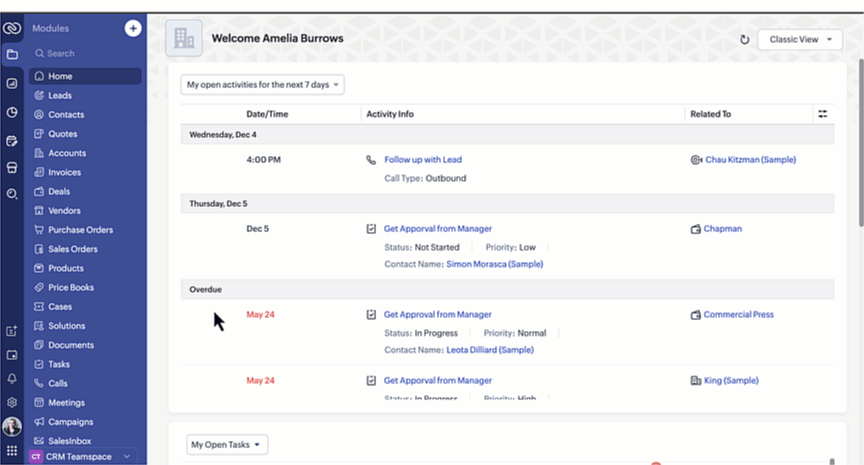Open Dec 5 Get Apporval from Manager task
Viewport: 864px width, 465px height.
pyautogui.click(x=438, y=229)
